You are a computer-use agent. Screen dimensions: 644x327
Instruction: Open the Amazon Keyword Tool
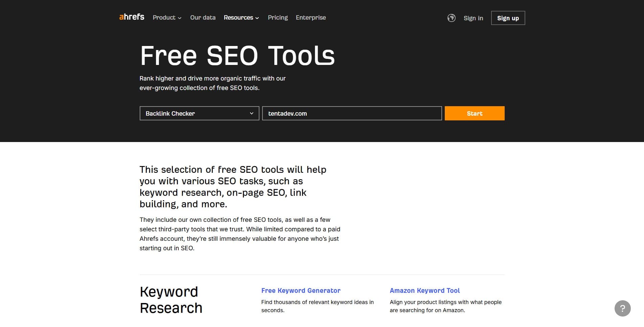(x=424, y=290)
